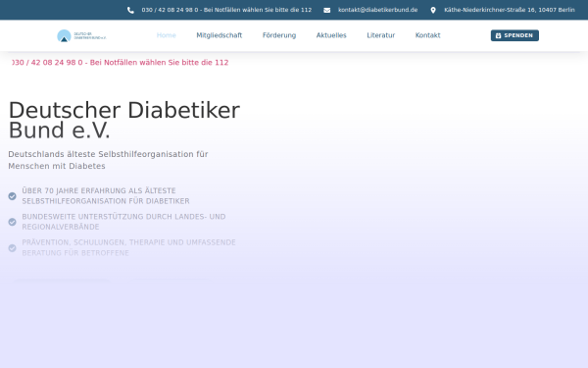The height and width of the screenshot is (368, 588).
Task: Open the Käthe-Niederkirchner-Straße address link
Action: click(x=510, y=10)
